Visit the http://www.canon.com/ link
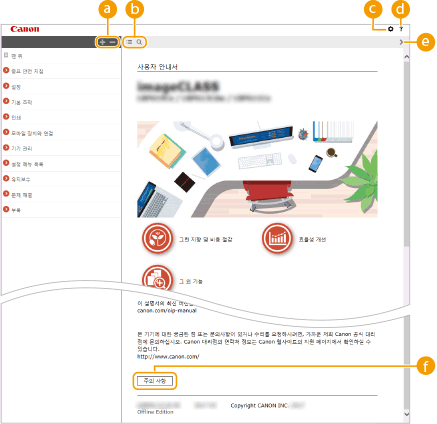This screenshot has height=424, width=437. 168,357
